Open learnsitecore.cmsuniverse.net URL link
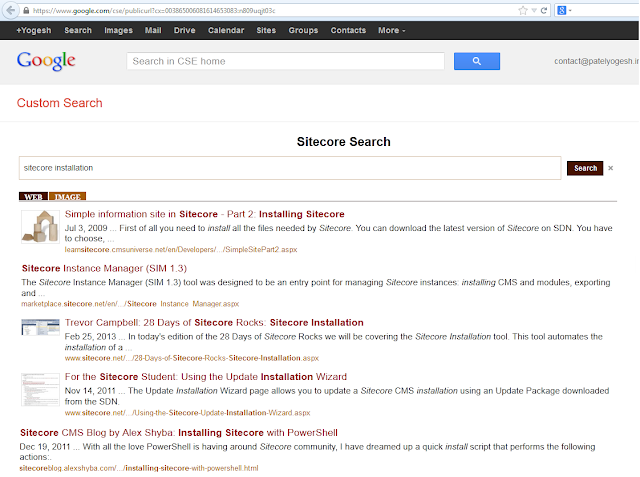The width and height of the screenshot is (640, 477). pos(181,249)
